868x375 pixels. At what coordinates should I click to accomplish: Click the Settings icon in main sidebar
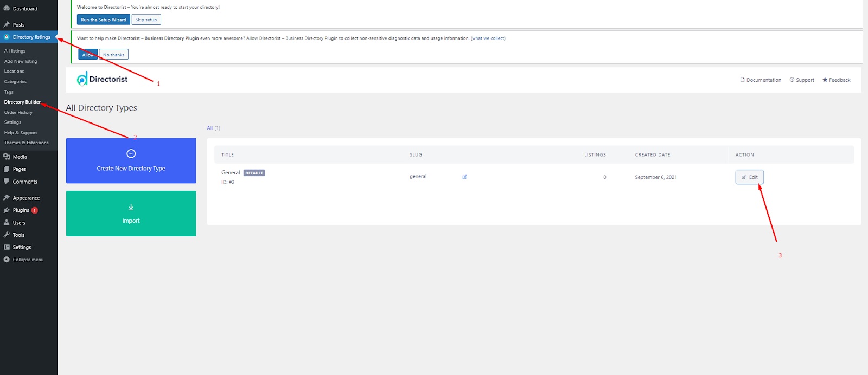[x=7, y=247]
